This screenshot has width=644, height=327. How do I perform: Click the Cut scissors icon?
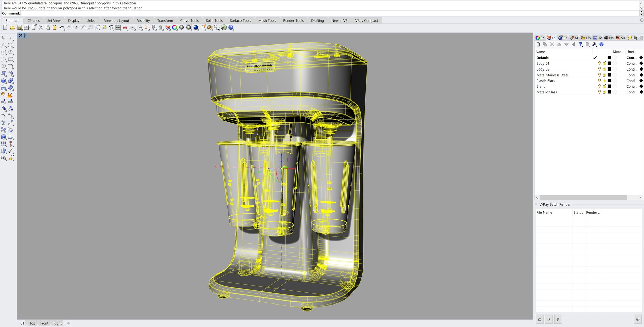[x=41, y=28]
